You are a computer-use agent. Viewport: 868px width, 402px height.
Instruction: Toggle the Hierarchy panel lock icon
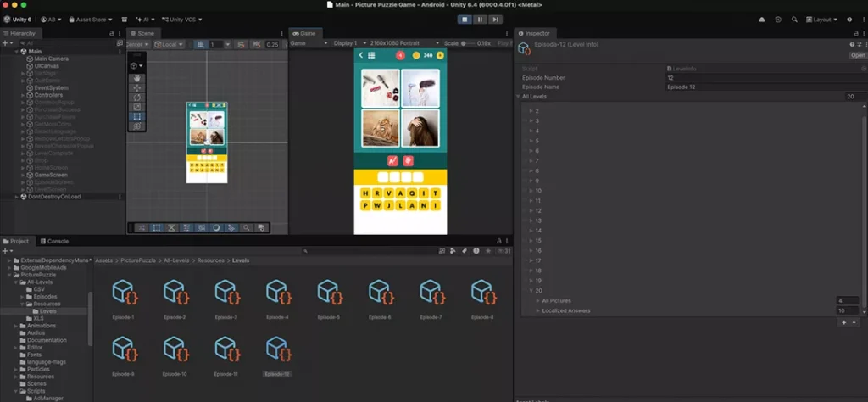(x=112, y=33)
